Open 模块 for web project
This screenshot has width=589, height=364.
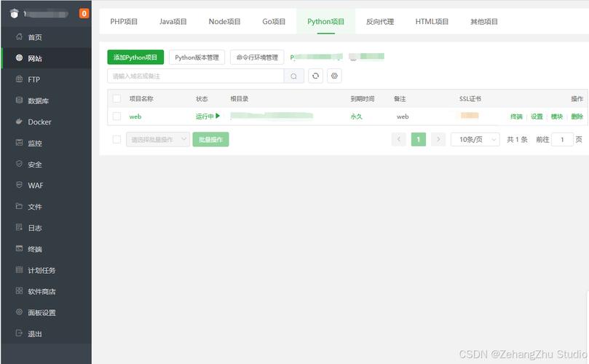coord(557,116)
